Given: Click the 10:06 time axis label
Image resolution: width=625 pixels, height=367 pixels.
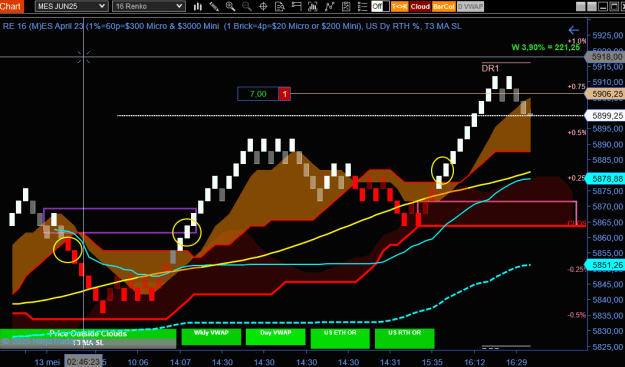Looking at the screenshot, I should (138, 362).
